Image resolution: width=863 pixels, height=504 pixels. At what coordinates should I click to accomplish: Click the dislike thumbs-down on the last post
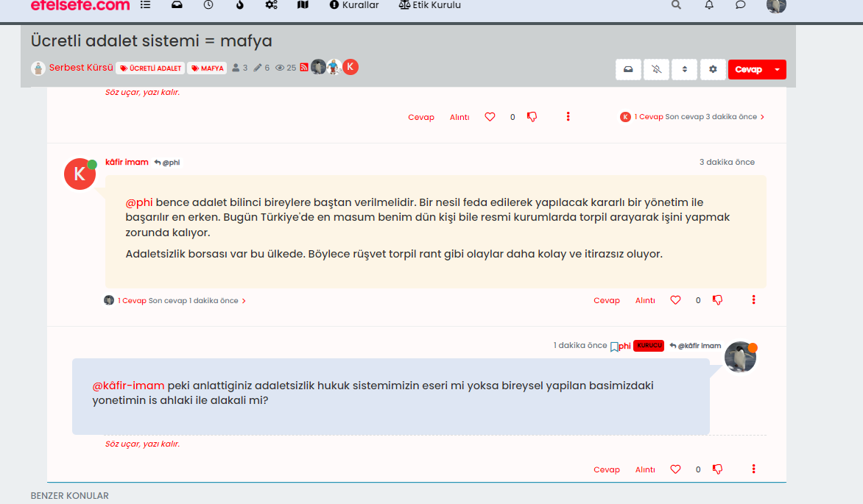(716, 469)
